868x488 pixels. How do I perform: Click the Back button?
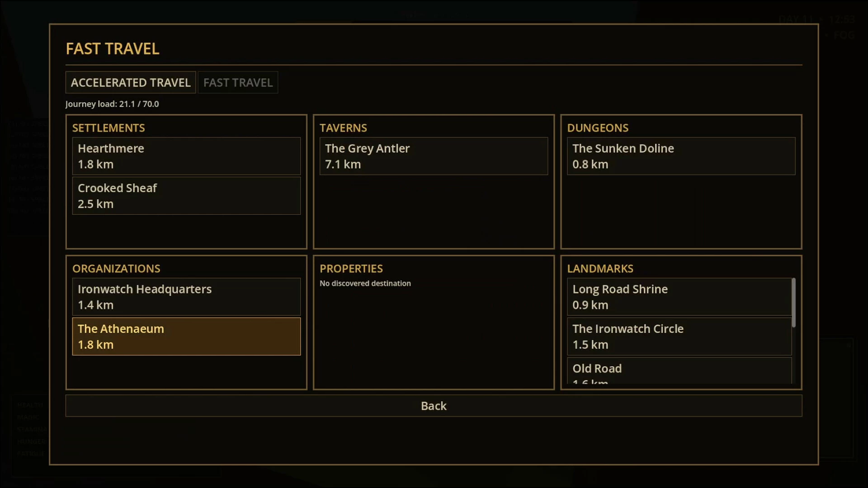click(x=434, y=406)
